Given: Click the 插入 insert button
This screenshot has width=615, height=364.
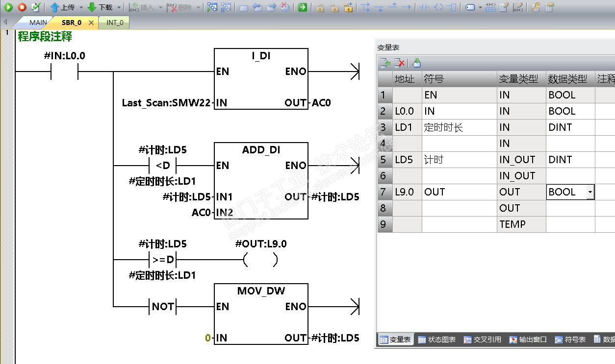Looking at the screenshot, I should (x=141, y=7).
